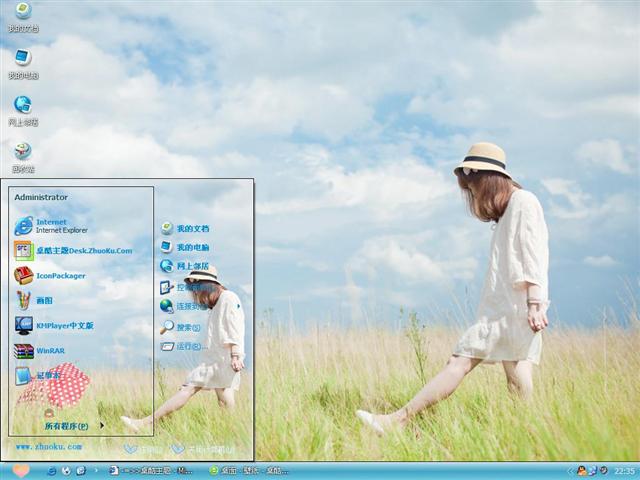
Task: Click the second quick launch icon
Action: 66,471
